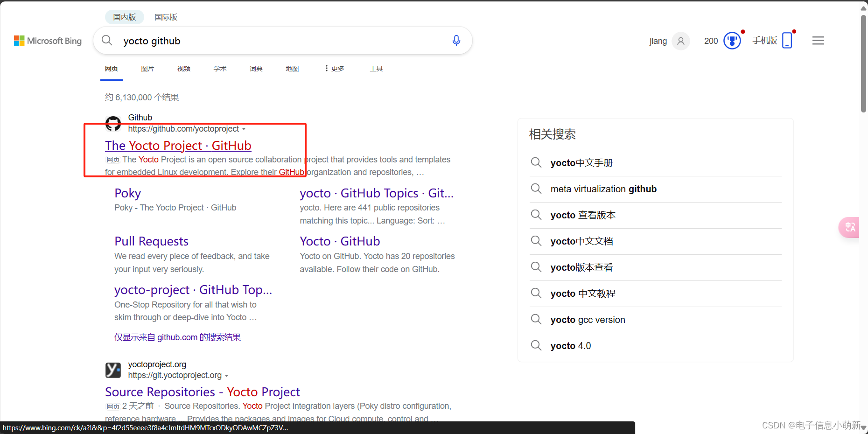
Task: Click the scrollbar up arrow
Action: click(x=864, y=8)
